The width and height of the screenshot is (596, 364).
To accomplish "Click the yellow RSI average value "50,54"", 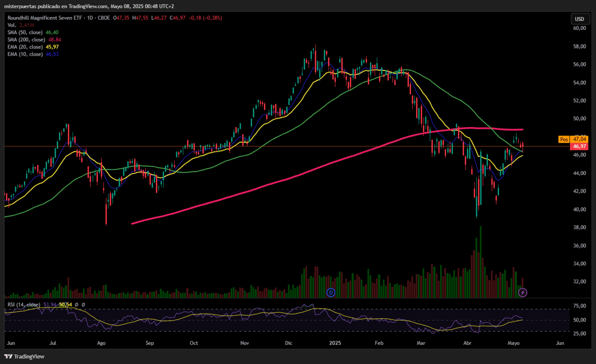I will (x=66, y=305).
